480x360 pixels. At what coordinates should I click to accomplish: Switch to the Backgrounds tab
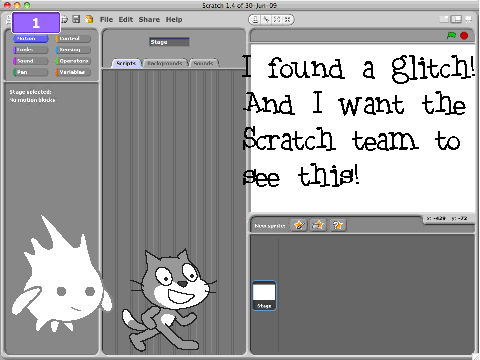165,63
